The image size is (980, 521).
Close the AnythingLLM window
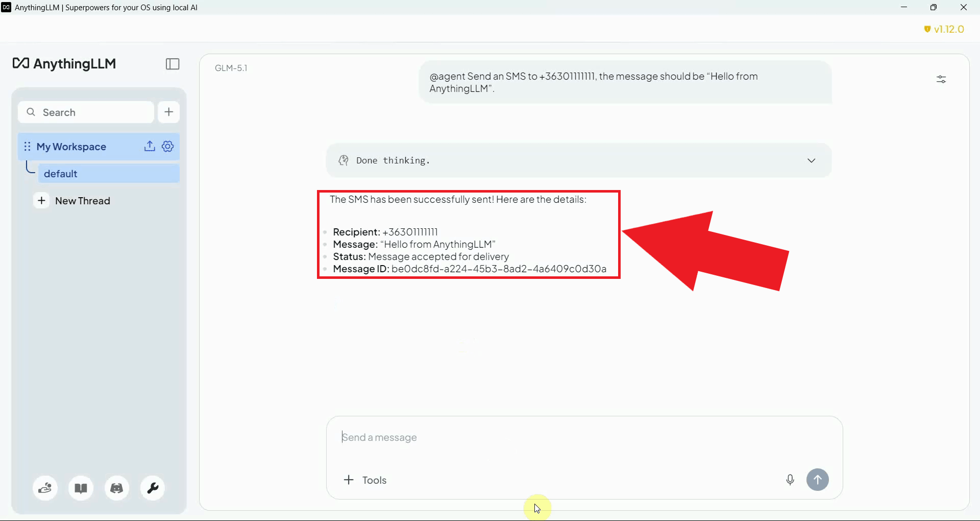(x=964, y=7)
